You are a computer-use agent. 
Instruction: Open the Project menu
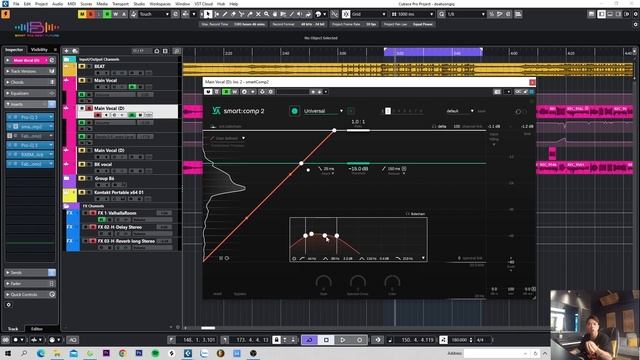pyautogui.click(x=41, y=4)
